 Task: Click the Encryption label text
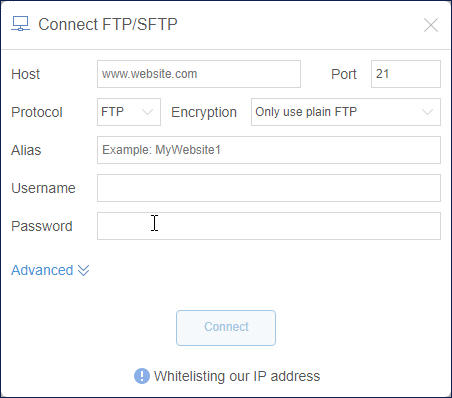coord(204,112)
